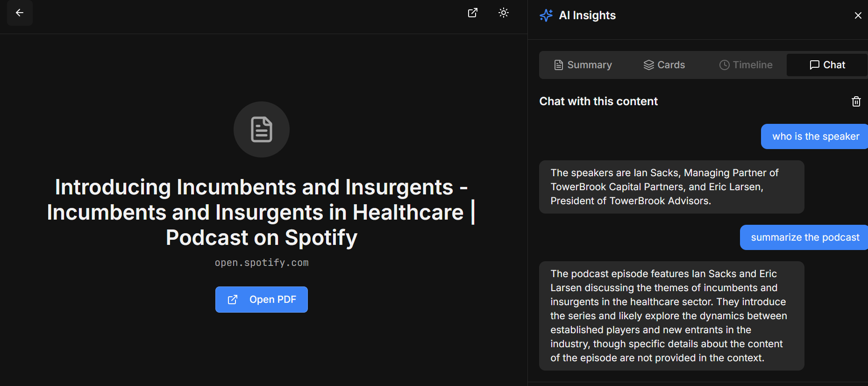Select the Chat tab
The height and width of the screenshot is (386, 868).
(827, 65)
